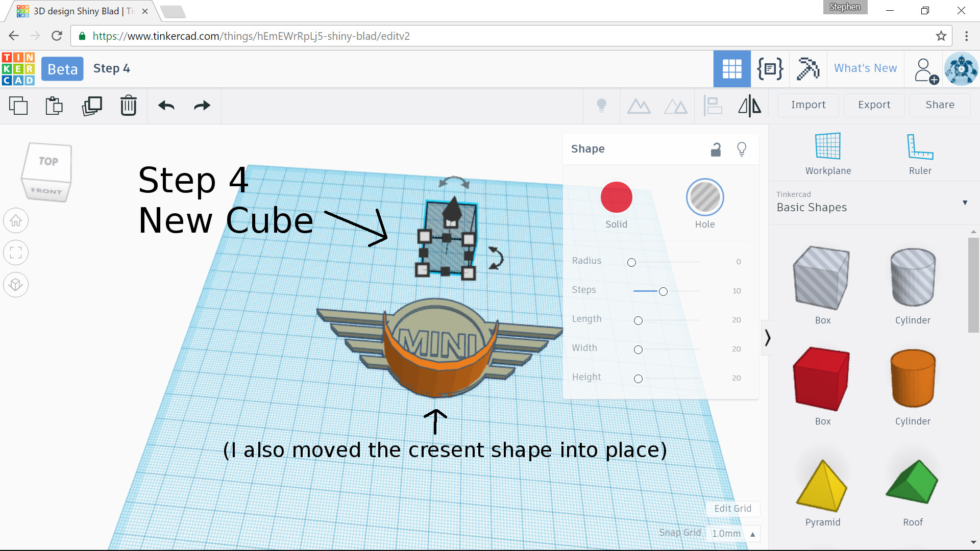This screenshot has width=980, height=551.
Task: Fit all shapes in view
Action: pos(16,253)
